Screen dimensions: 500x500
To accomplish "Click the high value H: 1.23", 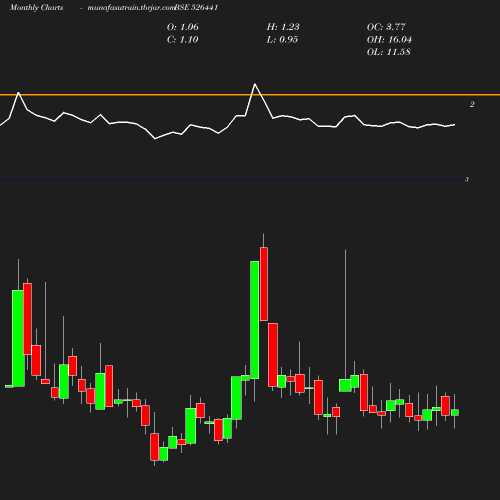I will (x=283, y=27).
